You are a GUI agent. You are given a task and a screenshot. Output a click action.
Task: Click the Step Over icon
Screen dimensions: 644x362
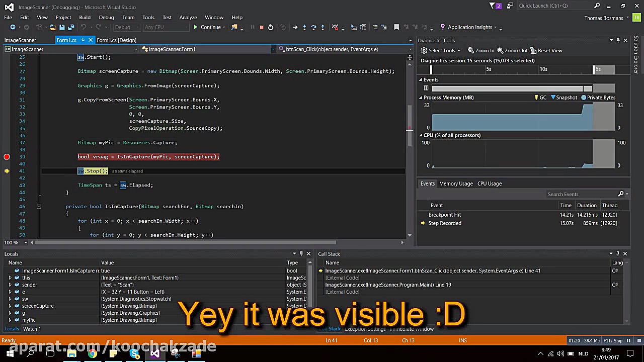click(313, 27)
